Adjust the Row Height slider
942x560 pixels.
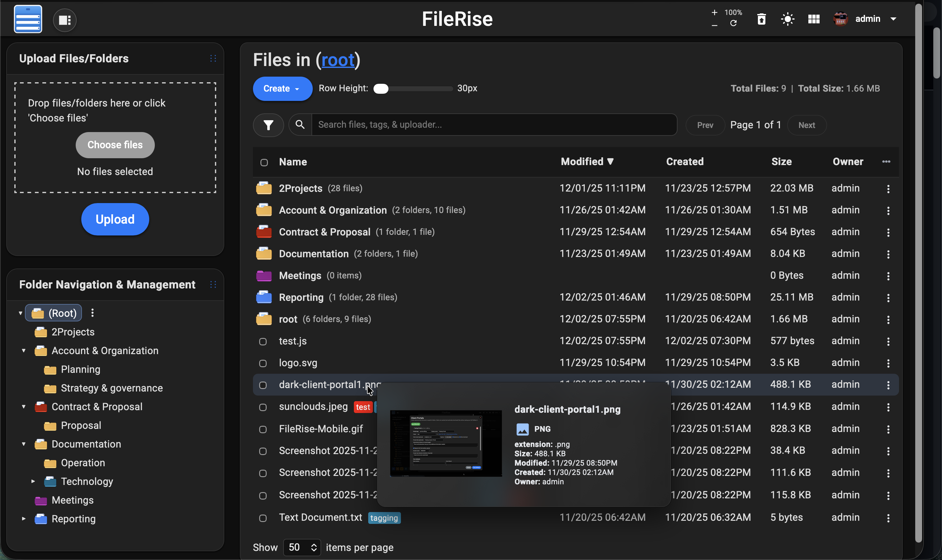click(381, 89)
